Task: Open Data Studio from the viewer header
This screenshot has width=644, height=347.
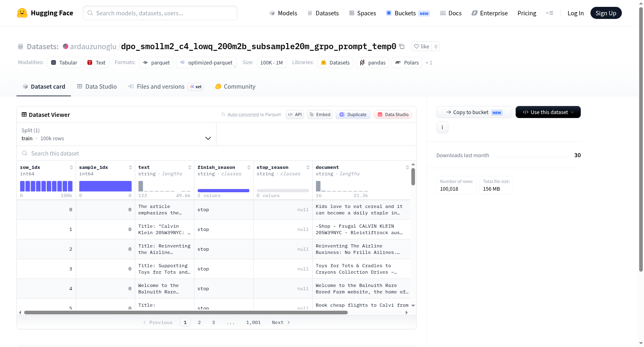Action: [x=393, y=114]
